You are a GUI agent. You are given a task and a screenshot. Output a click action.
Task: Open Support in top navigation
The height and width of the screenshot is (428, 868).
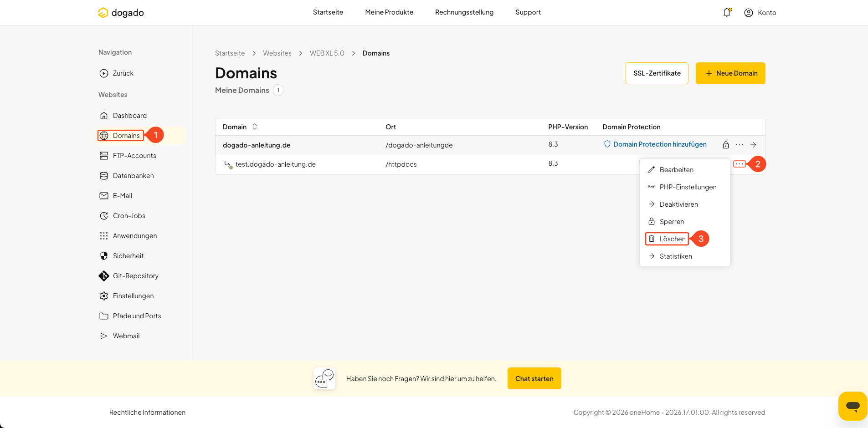point(528,12)
